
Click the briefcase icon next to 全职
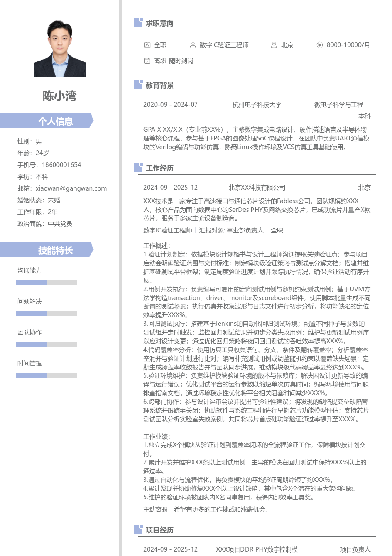[146, 45]
